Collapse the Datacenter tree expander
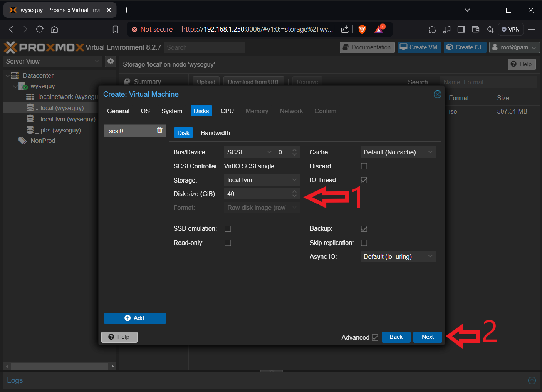 point(7,76)
